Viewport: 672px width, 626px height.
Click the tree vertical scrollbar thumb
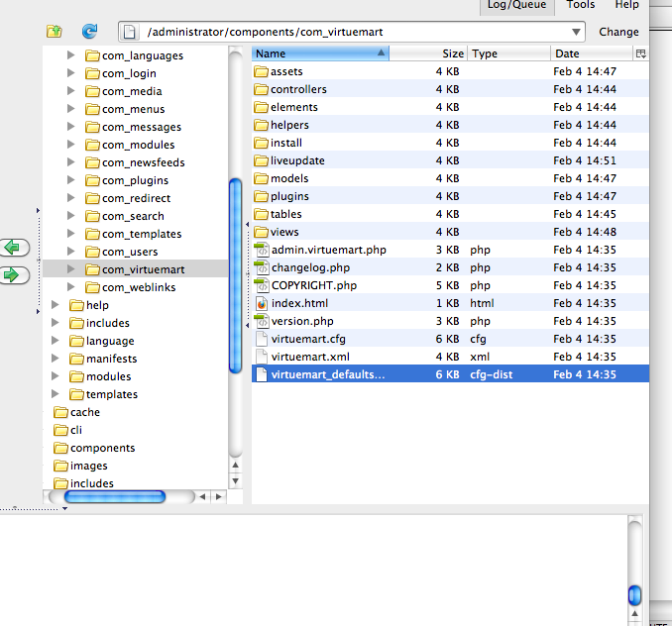coord(235,275)
